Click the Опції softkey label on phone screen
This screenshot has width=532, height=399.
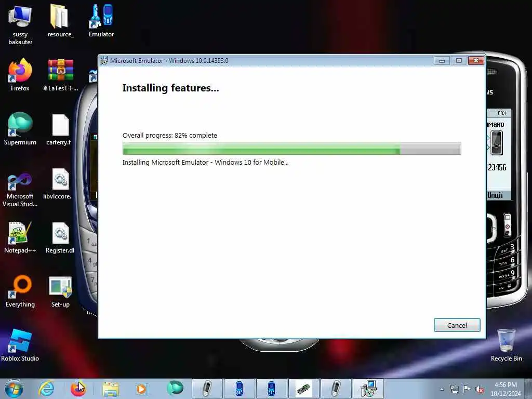tap(495, 195)
